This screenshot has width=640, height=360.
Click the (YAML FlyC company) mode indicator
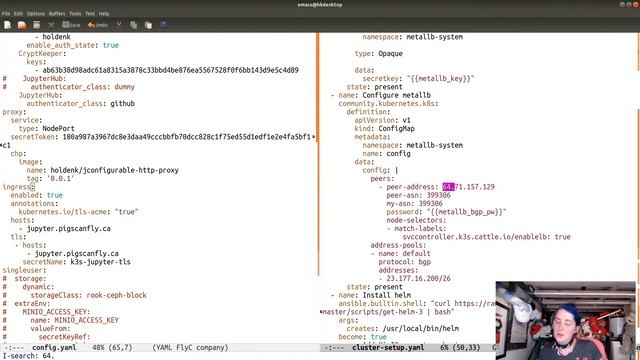pyautogui.click(x=190, y=348)
